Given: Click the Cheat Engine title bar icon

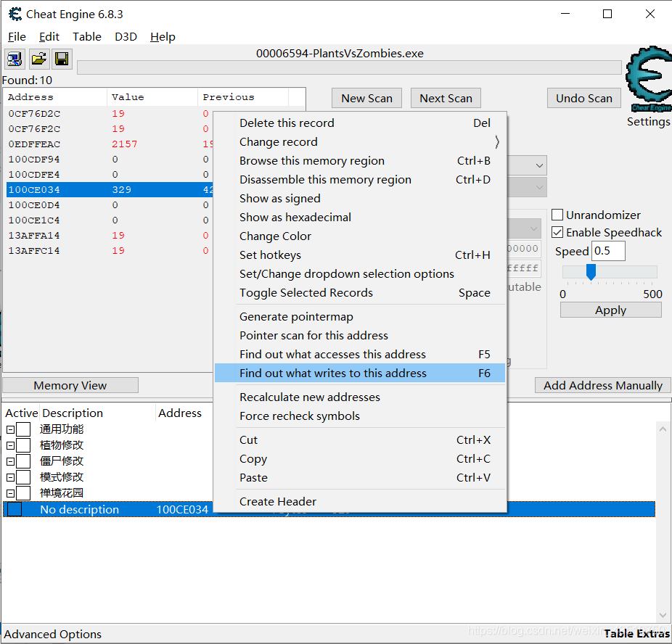Looking at the screenshot, I should click(x=15, y=14).
